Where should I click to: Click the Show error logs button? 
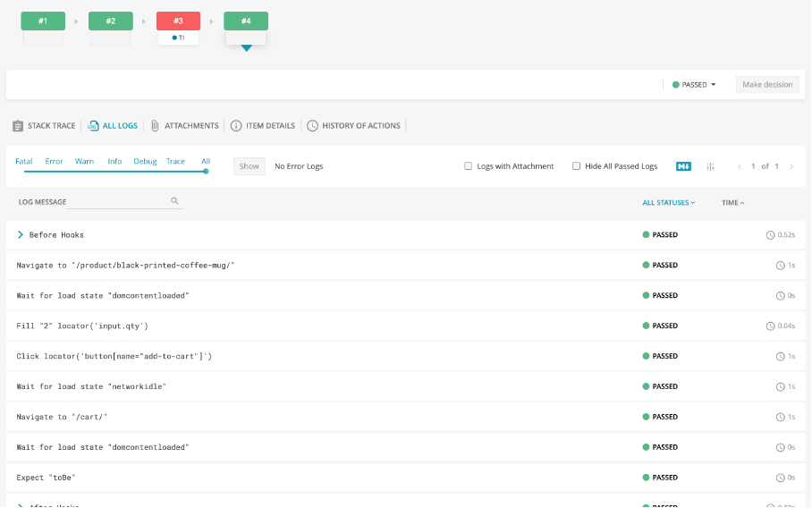tap(250, 166)
